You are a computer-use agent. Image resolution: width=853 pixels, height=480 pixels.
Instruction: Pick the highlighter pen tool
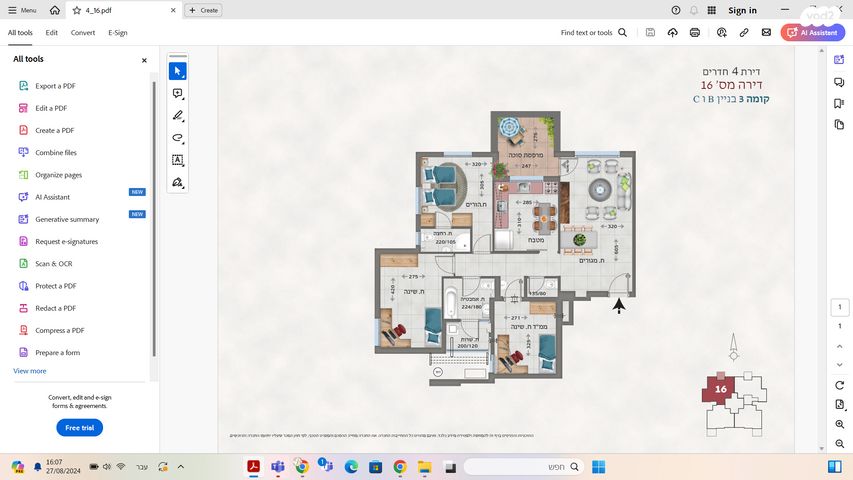(x=177, y=116)
